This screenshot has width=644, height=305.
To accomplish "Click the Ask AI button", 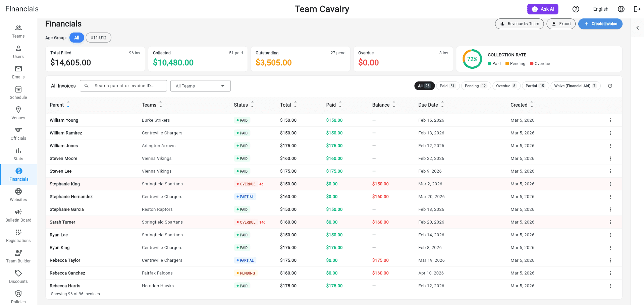I will 543,9.
